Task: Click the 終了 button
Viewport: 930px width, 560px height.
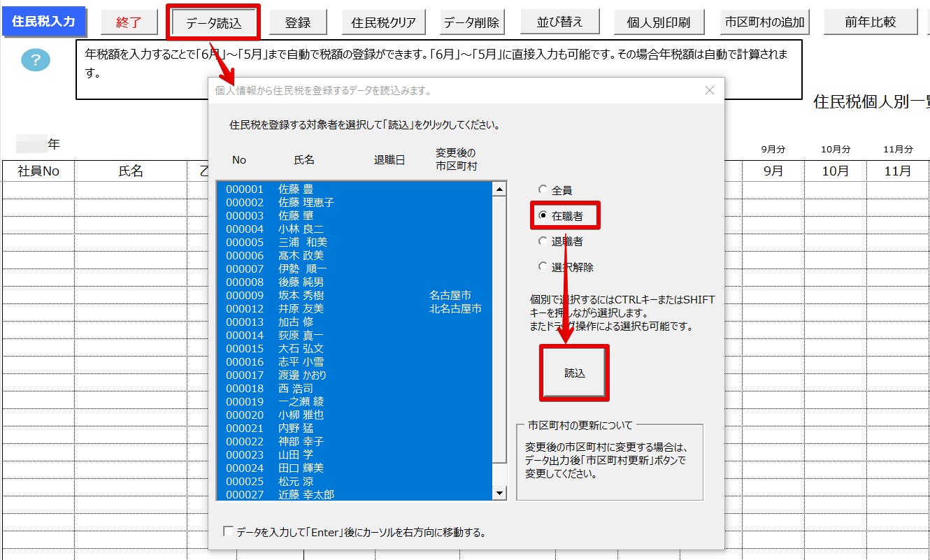Action: point(129,22)
